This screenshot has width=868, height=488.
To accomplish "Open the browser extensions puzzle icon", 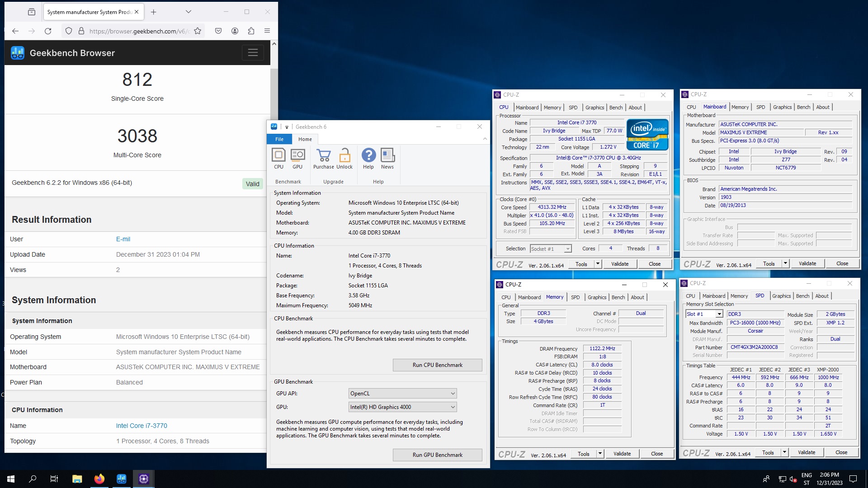I will (x=251, y=31).
